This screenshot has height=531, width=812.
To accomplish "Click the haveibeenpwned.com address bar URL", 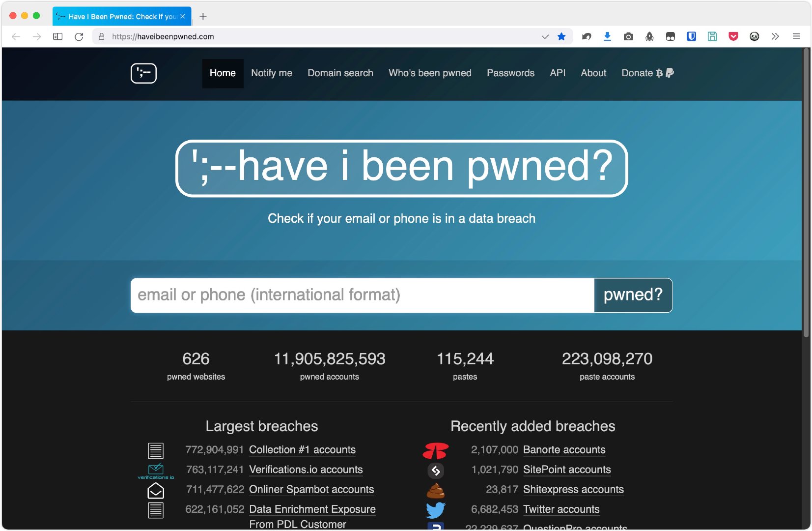I will pyautogui.click(x=163, y=36).
